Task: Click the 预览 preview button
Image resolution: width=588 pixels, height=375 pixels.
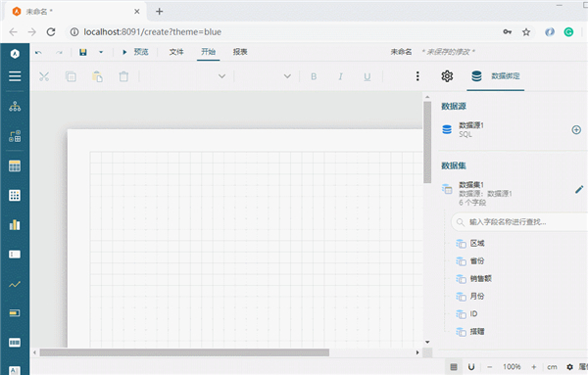Action: (135, 52)
